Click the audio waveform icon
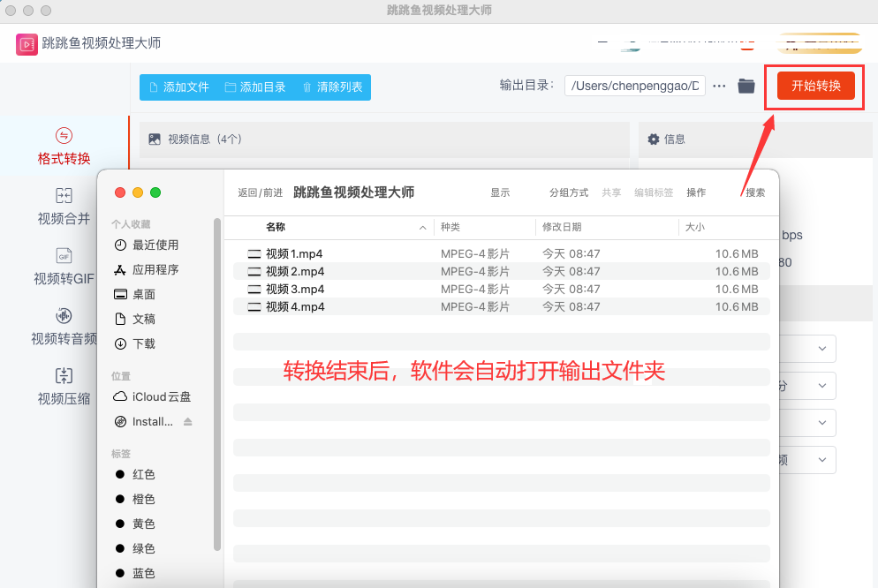 pyautogui.click(x=64, y=315)
